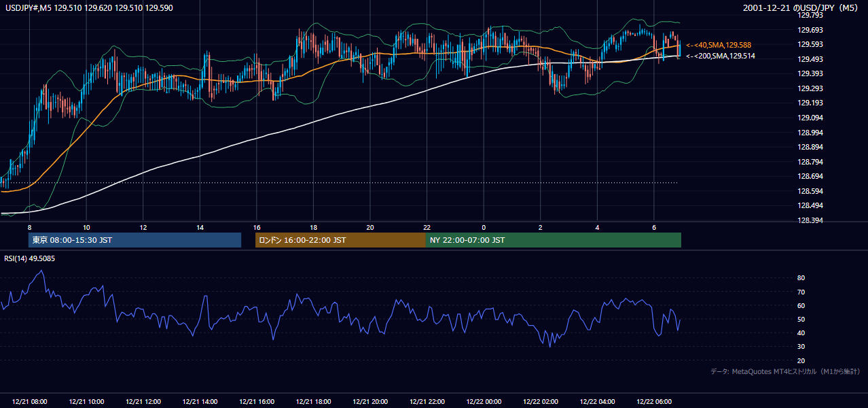Click RSI scale value 30

point(801,347)
